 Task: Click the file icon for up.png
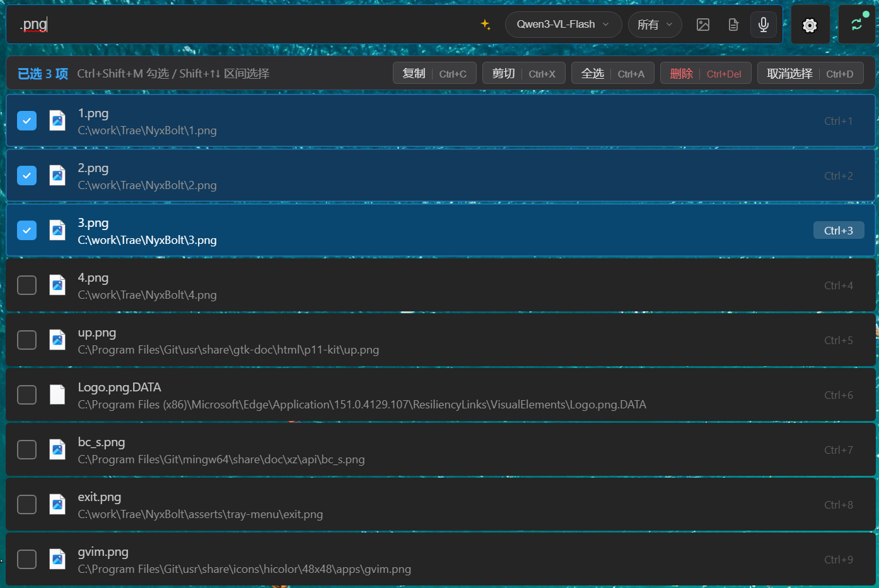point(57,340)
